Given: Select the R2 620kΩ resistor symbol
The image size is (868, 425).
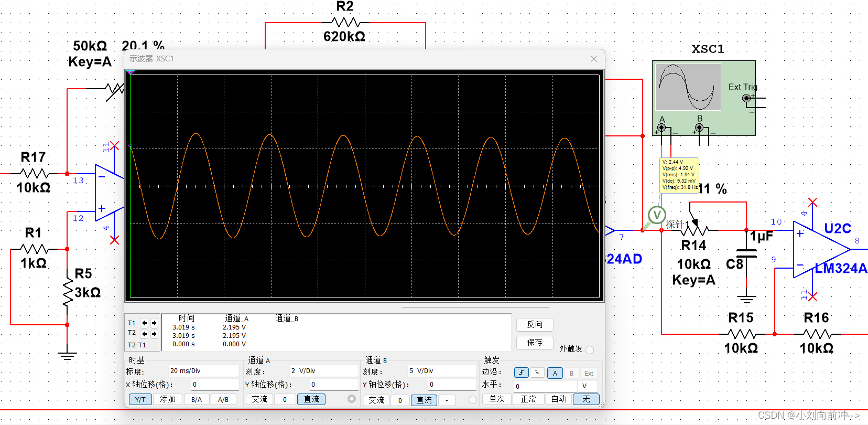Looking at the screenshot, I should coord(345,23).
